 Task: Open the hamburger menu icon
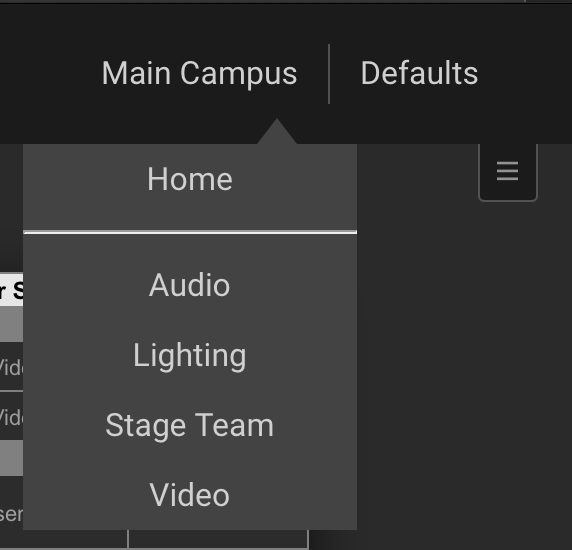[507, 171]
